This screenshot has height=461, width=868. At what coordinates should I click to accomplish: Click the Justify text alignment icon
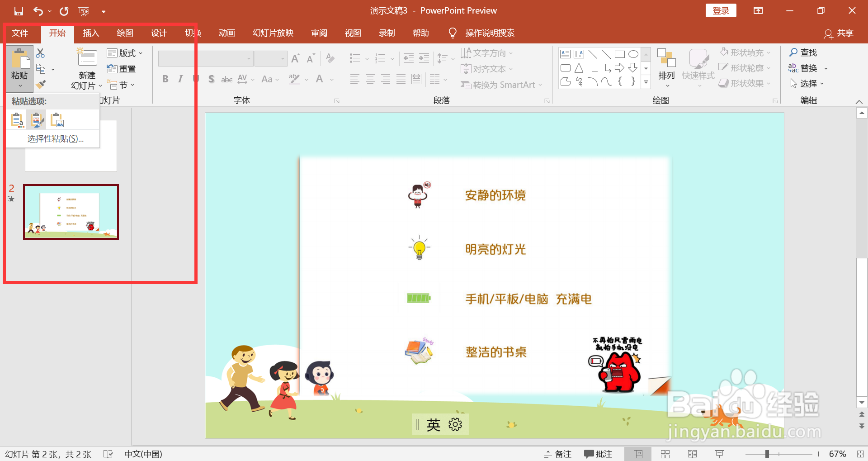(x=401, y=79)
